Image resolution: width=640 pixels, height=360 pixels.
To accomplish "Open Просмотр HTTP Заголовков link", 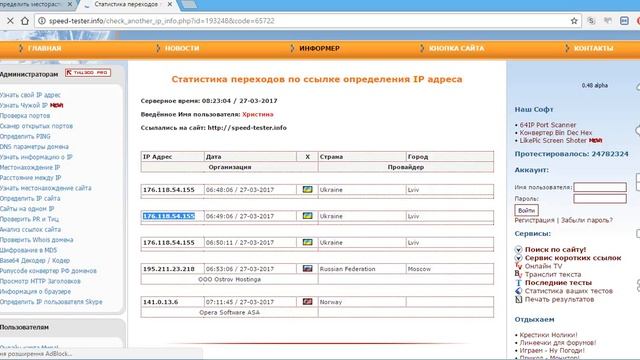I will click(x=40, y=281).
